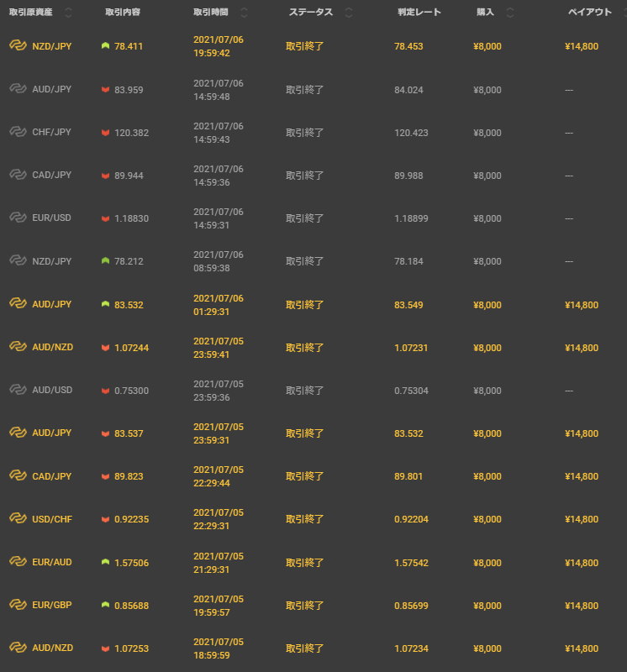Click the red down arrow beside 0.75300

pyautogui.click(x=105, y=391)
